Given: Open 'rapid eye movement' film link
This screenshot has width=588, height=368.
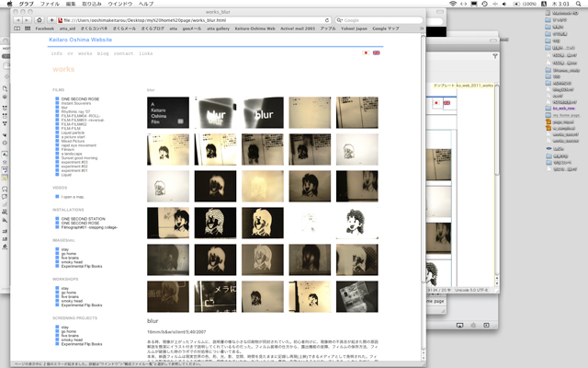Looking at the screenshot, I should (79, 145).
